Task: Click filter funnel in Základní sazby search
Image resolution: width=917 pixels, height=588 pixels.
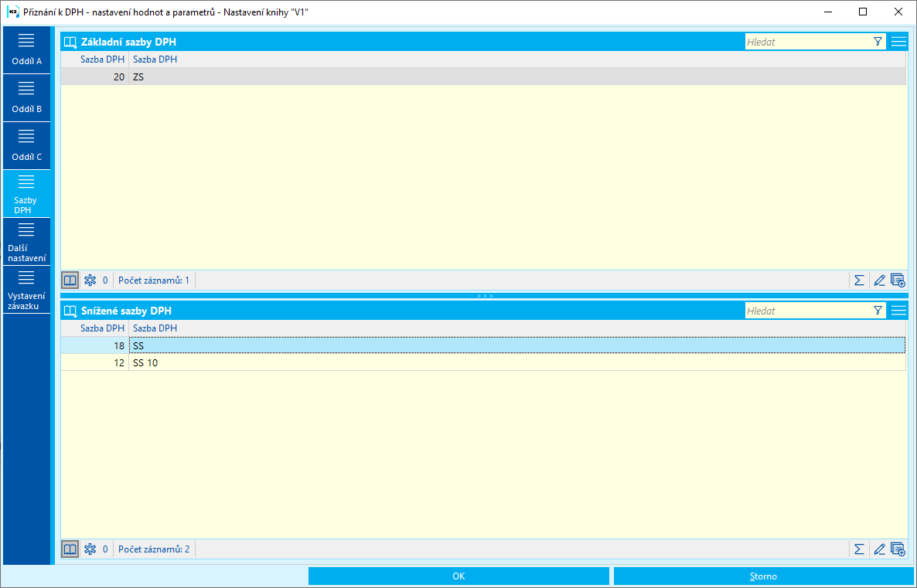Action: [878, 42]
